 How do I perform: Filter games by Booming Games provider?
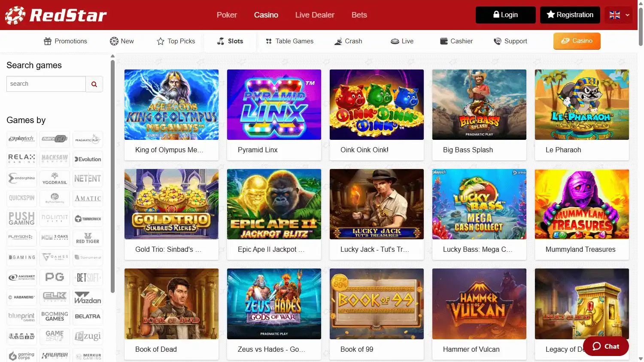tap(55, 317)
